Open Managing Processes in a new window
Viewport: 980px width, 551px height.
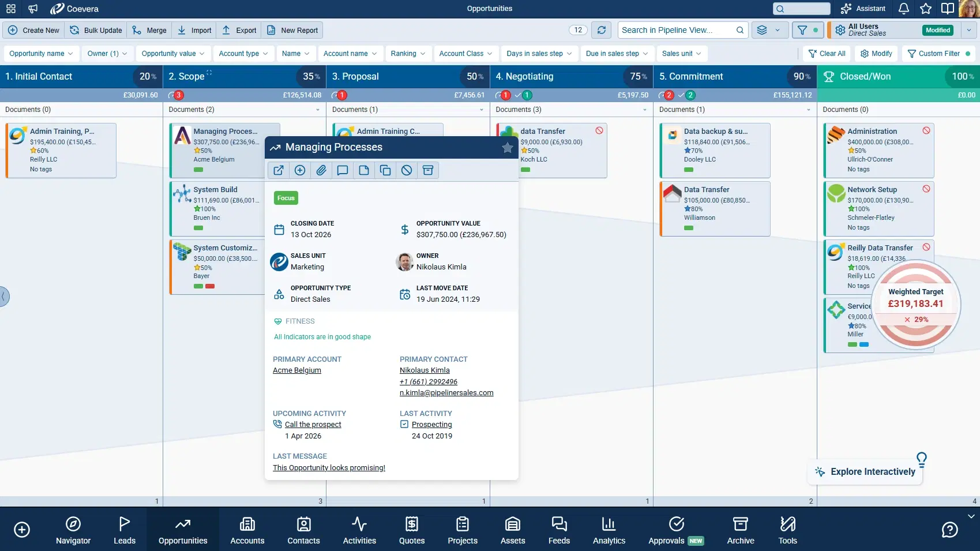279,170
